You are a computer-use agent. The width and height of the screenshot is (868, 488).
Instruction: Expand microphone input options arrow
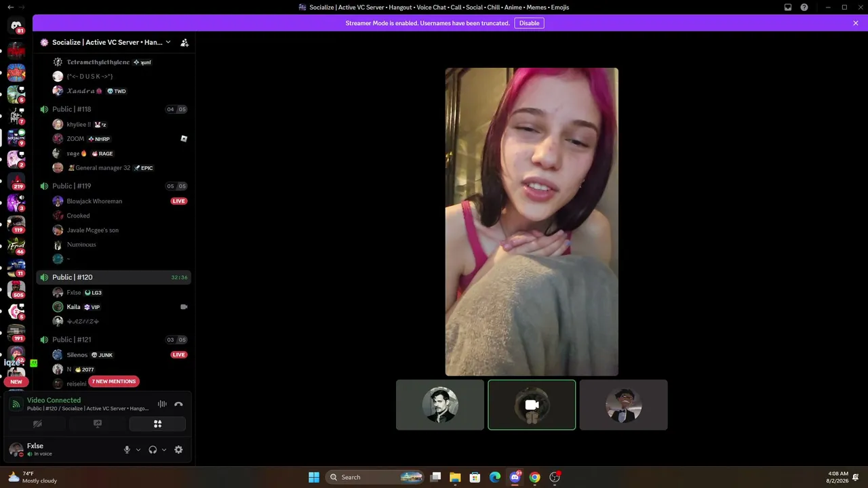pos(138,449)
